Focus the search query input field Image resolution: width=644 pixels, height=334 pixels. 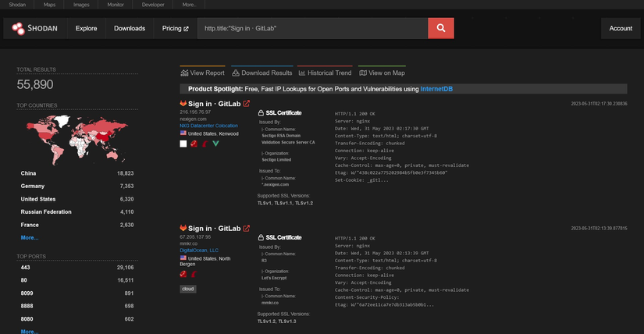tap(312, 29)
